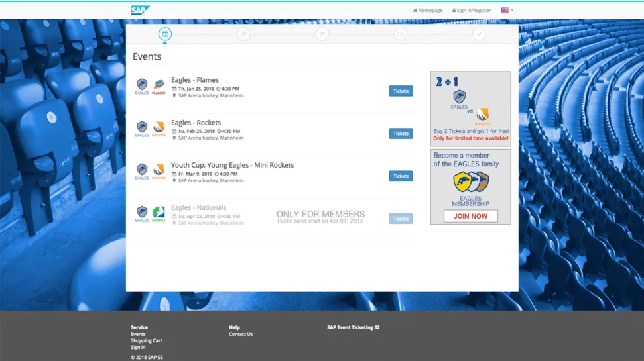This screenshot has height=361, width=644.
Task: Select the calendar step icon in progress bar
Action: coord(165,34)
